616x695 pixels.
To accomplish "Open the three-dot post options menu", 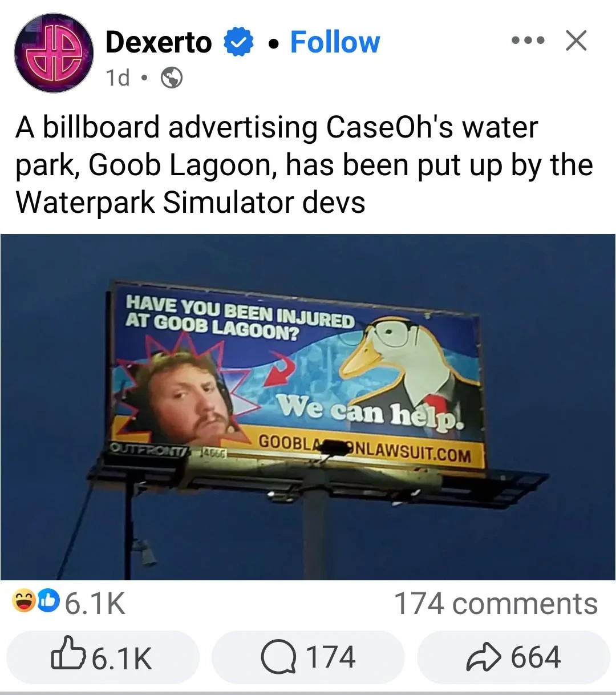I will click(528, 41).
